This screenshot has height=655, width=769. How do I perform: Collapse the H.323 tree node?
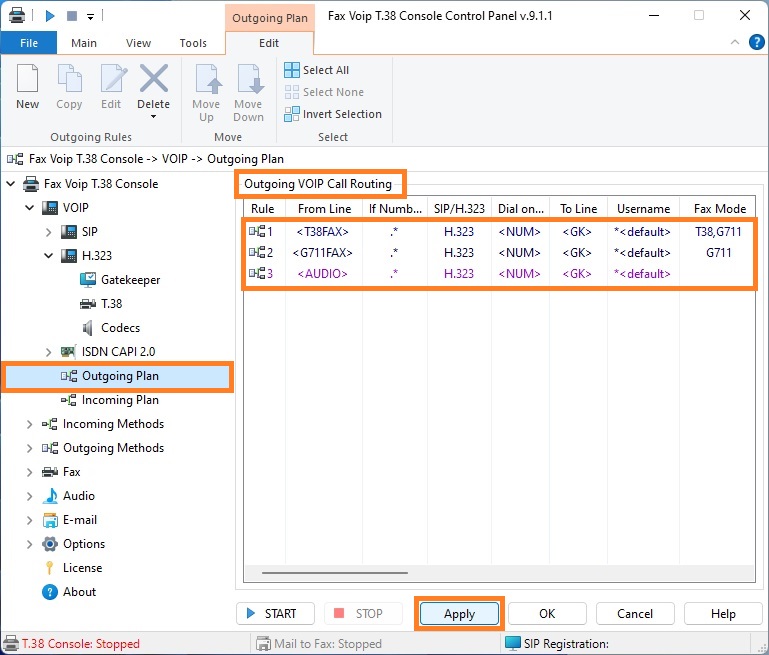tap(49, 256)
